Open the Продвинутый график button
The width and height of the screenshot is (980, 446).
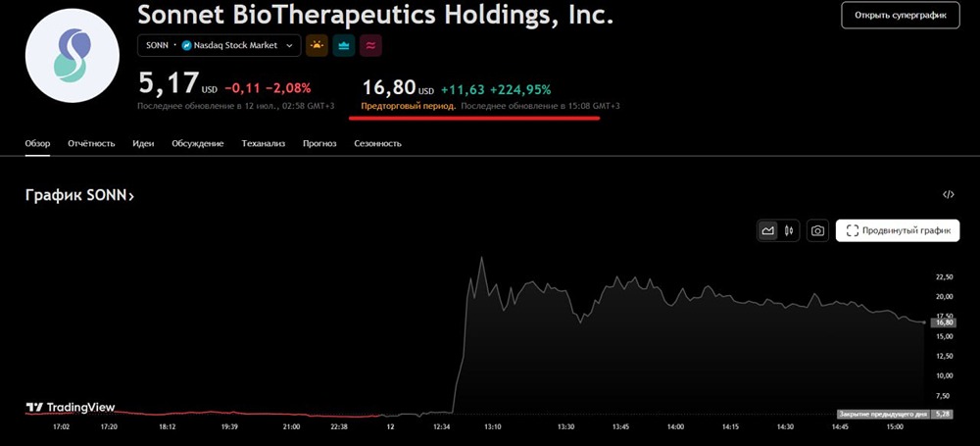coord(898,231)
